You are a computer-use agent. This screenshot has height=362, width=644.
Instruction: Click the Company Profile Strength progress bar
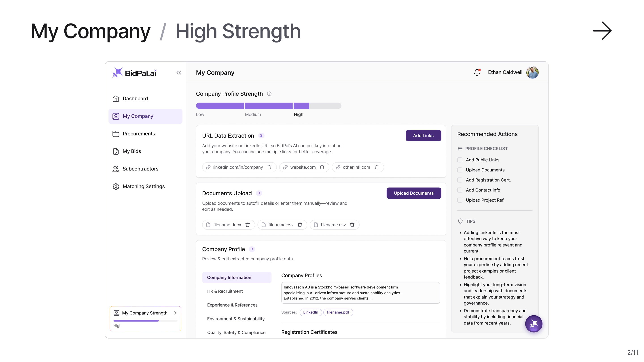(269, 106)
